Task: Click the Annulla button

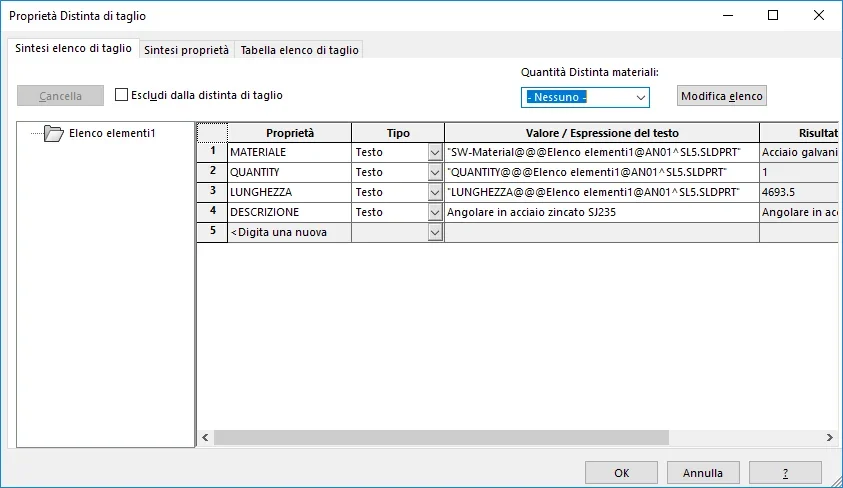Action: tap(703, 472)
